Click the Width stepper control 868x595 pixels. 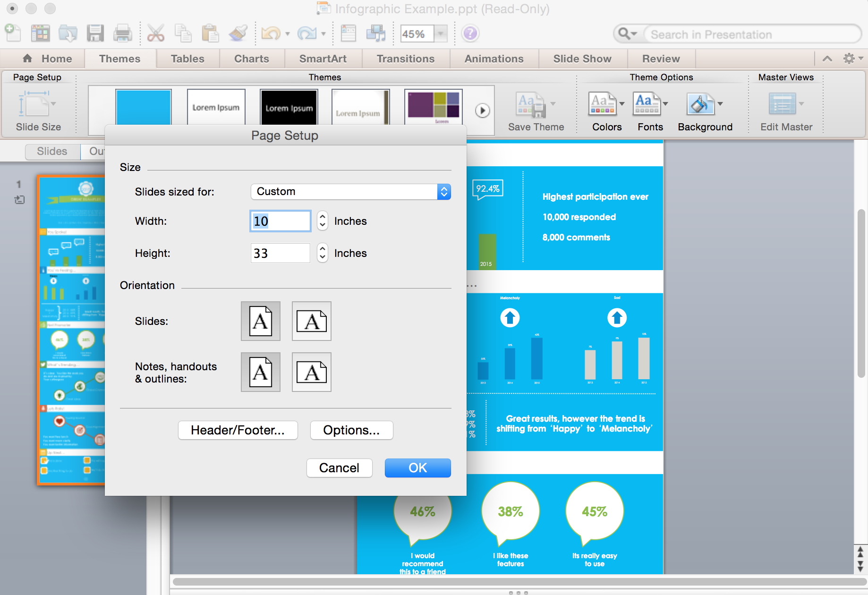322,221
